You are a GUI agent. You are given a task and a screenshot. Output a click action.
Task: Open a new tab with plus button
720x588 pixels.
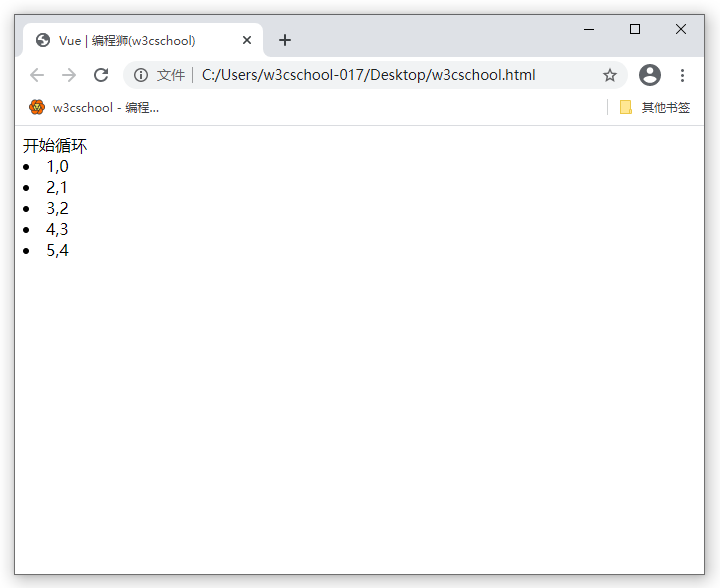coord(285,40)
